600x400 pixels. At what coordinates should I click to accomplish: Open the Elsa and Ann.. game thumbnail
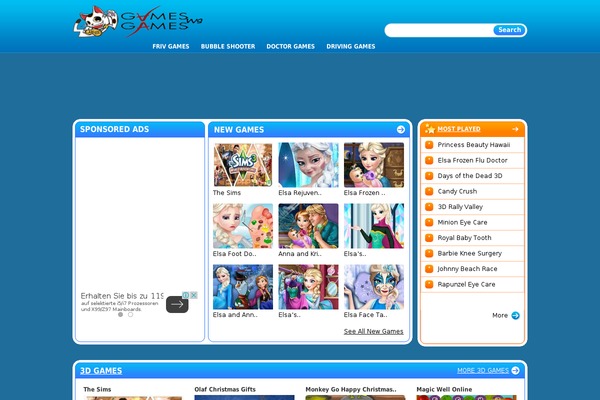point(243,287)
